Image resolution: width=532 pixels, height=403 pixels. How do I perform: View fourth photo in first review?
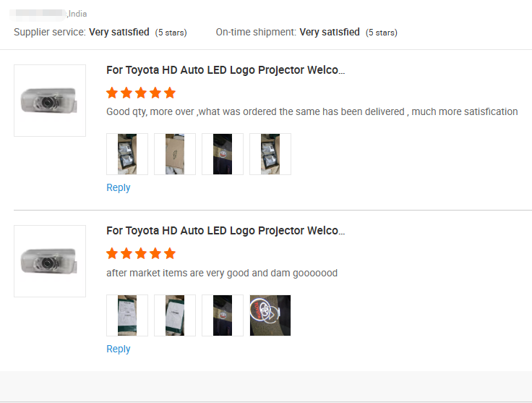tap(270, 154)
